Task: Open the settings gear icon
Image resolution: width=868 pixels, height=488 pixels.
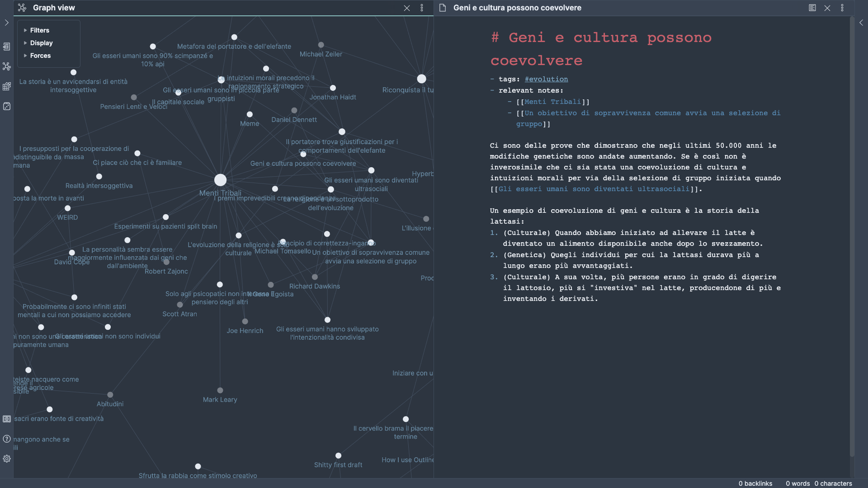Action: coord(6,459)
